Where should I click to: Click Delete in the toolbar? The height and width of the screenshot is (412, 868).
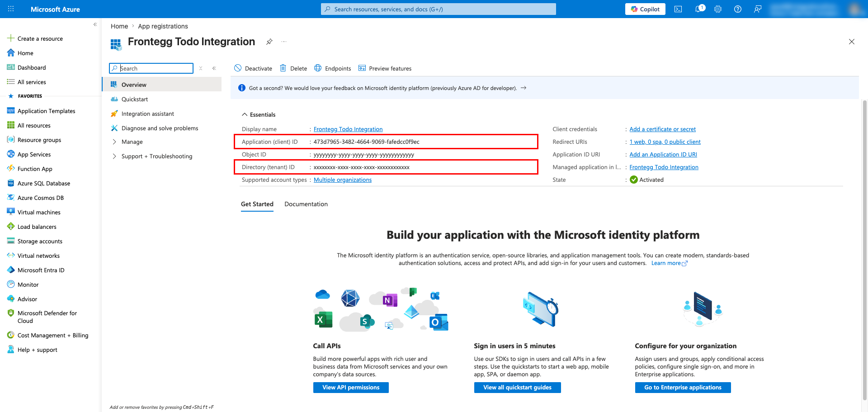pos(293,68)
